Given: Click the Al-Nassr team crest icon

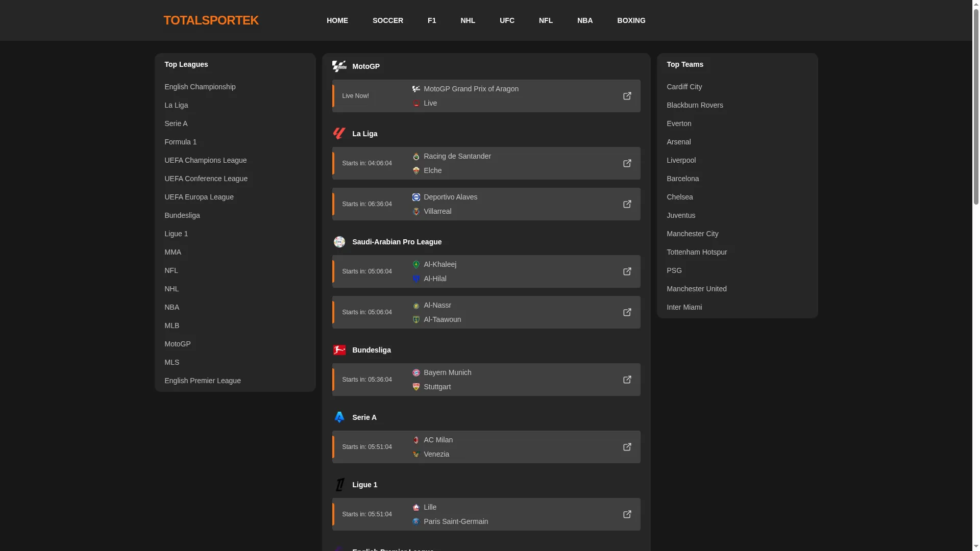Looking at the screenshot, I should click(416, 305).
